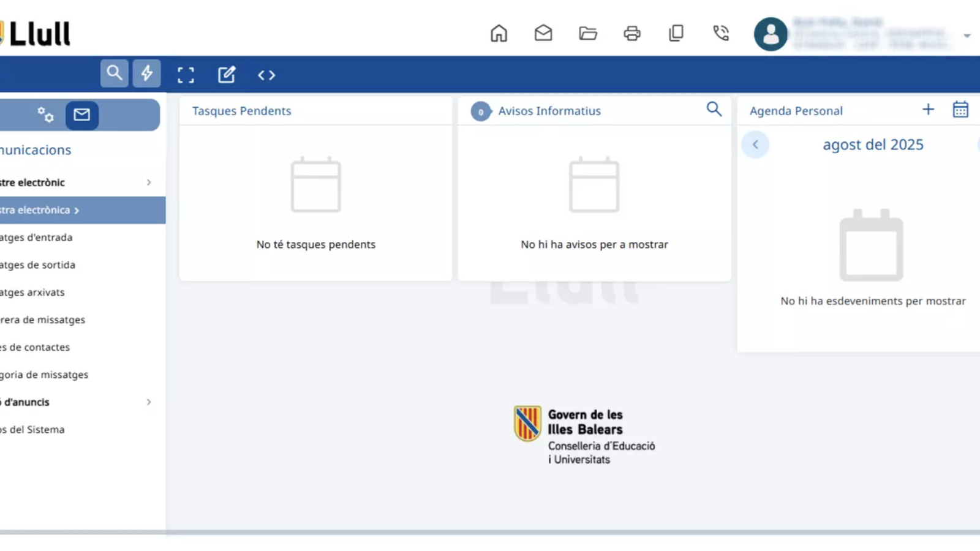980x551 pixels.
Task: Select the gears settings tab in sidebar
Action: point(45,114)
